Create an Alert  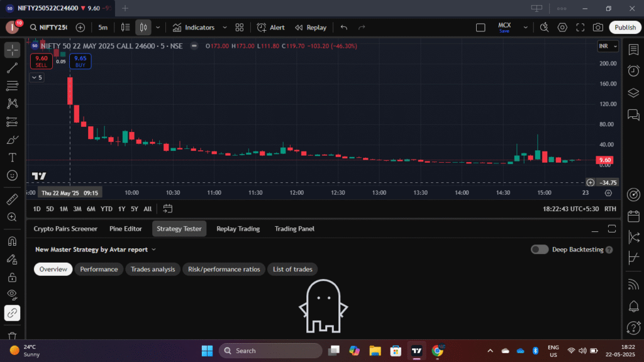[x=270, y=28]
